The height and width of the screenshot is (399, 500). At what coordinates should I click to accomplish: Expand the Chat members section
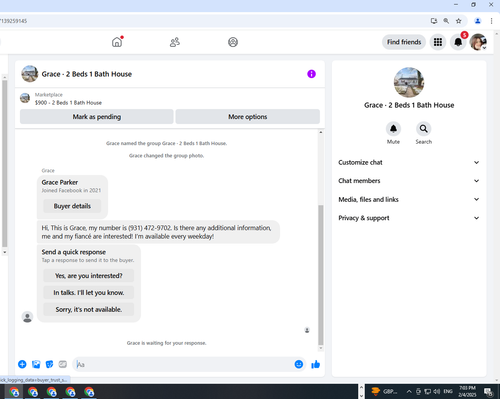click(x=409, y=181)
